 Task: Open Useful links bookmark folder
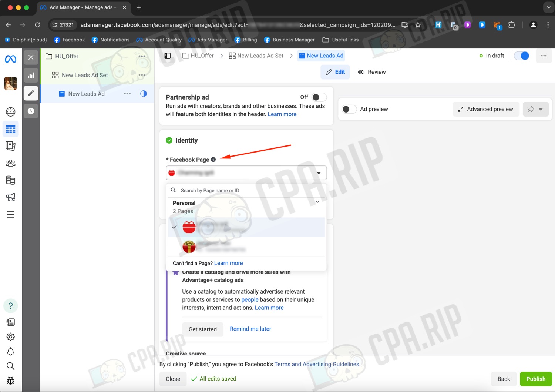pos(340,40)
